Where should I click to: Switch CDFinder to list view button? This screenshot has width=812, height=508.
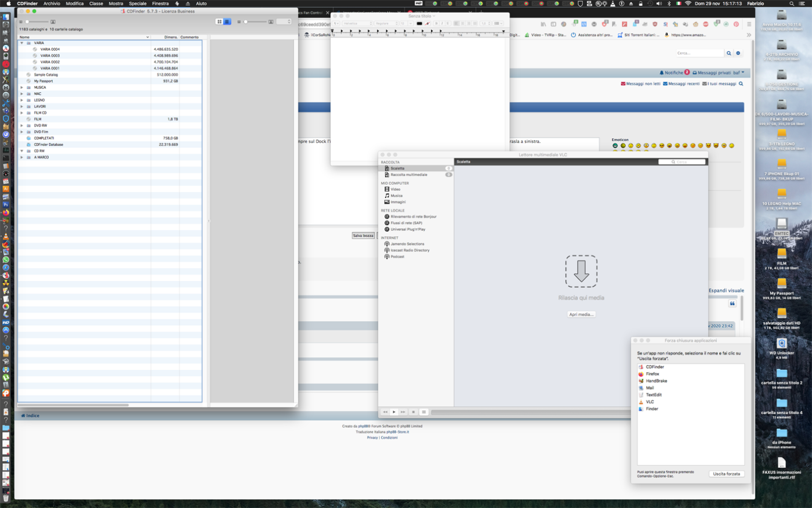coord(227,21)
